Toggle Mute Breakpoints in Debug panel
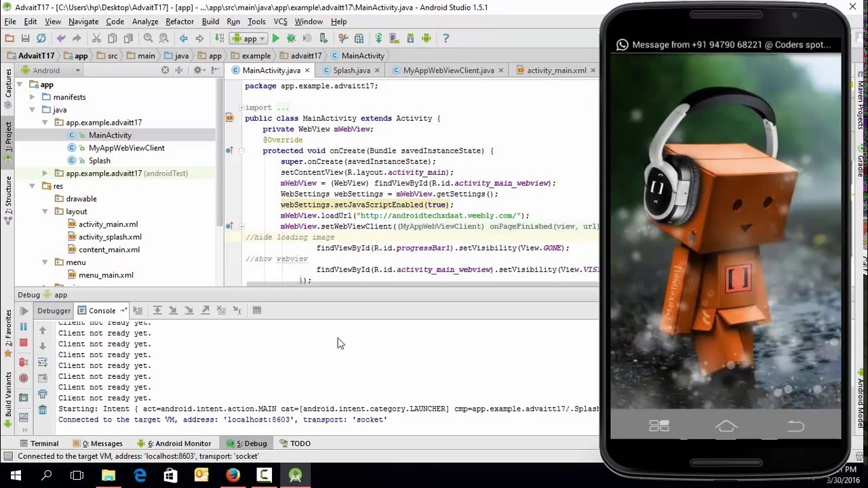The width and height of the screenshot is (868, 488). point(24,378)
